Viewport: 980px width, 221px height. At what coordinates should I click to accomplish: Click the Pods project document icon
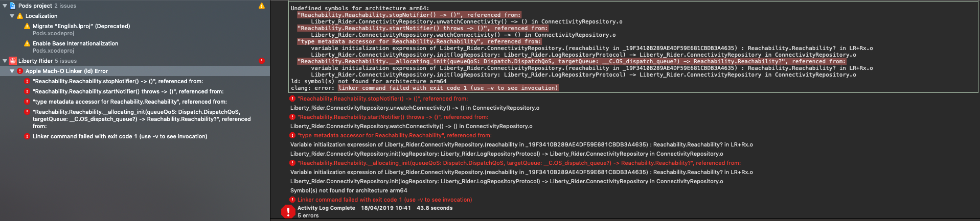click(13, 6)
